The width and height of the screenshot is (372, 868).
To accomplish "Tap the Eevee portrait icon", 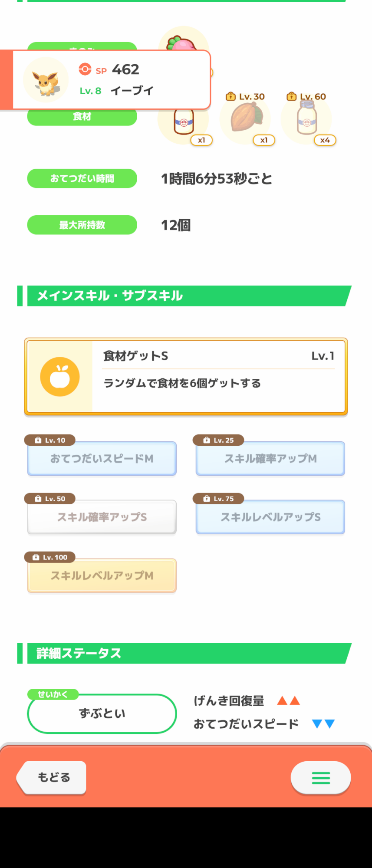I will 46,80.
